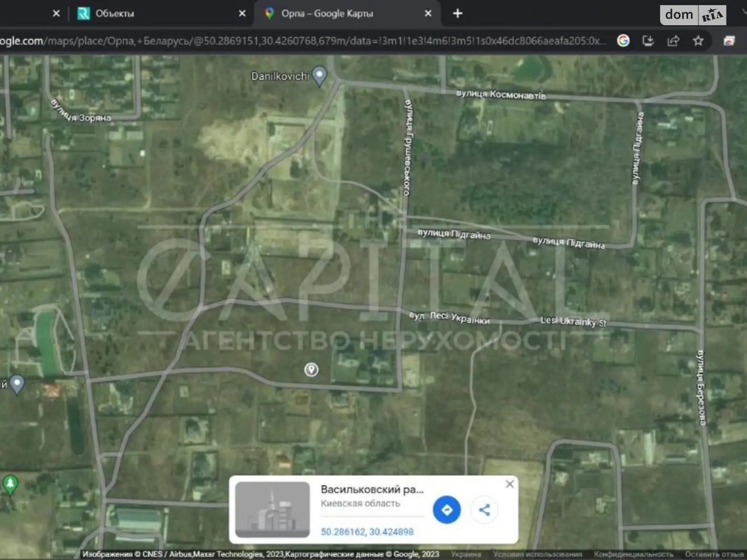Click the left-edge grey place marker
The width and height of the screenshot is (747, 560).
pos(17,385)
